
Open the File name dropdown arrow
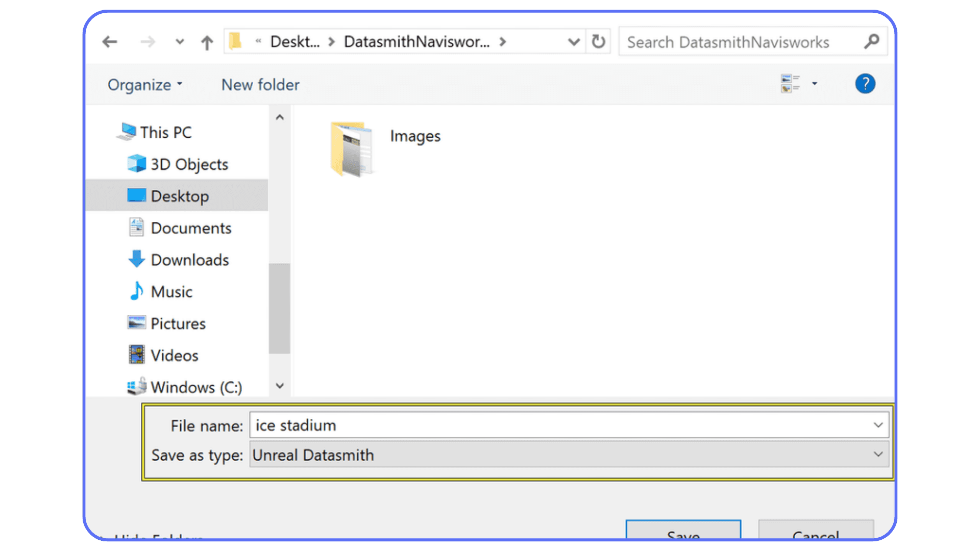878,425
